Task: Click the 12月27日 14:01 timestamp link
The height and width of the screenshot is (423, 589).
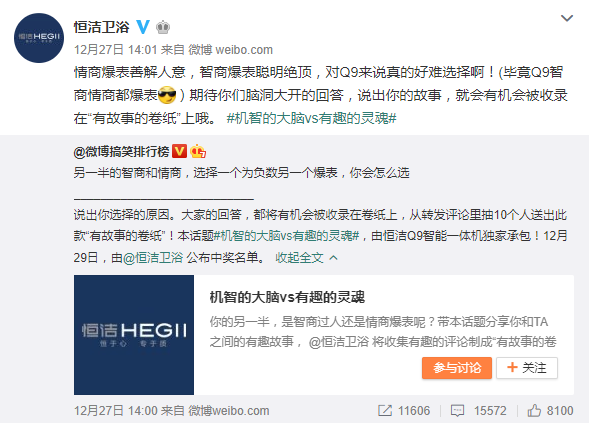Action: point(115,50)
